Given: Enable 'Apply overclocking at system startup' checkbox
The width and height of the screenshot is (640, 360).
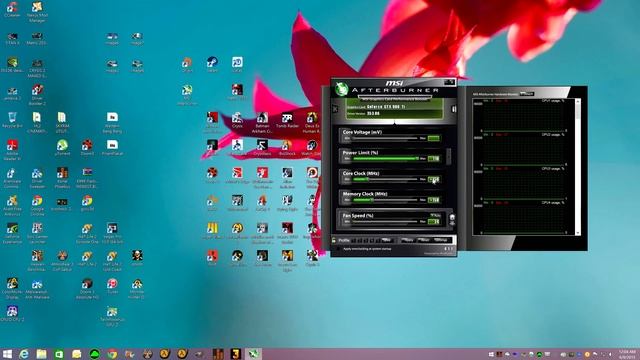Looking at the screenshot, I should pyautogui.click(x=338, y=249).
